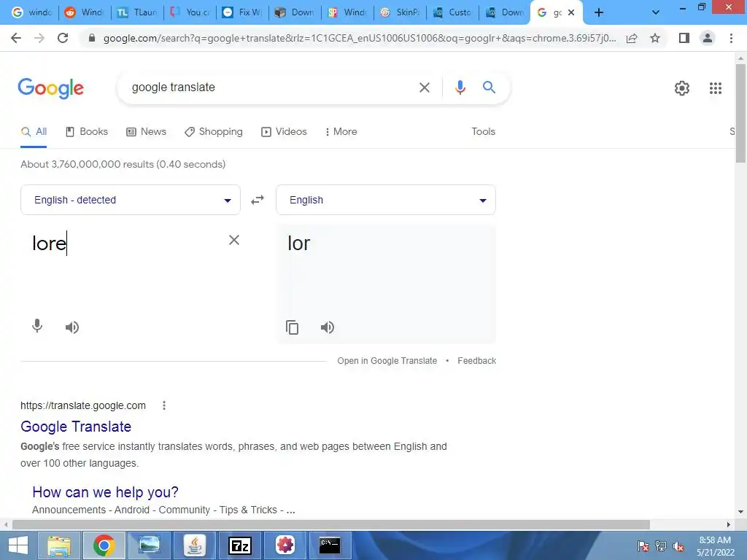Open Chrome profile menu

coord(708,38)
